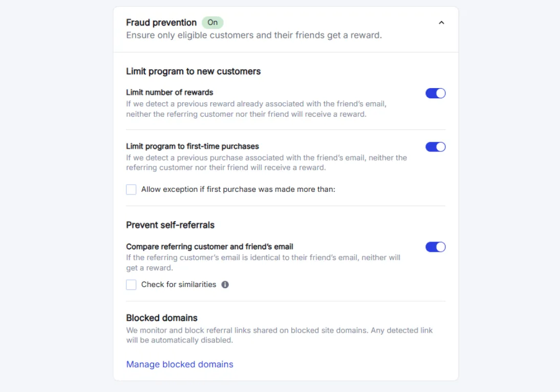560x392 pixels.
Task: Click the Limit program to first-time purchases label
Action: click(192, 146)
